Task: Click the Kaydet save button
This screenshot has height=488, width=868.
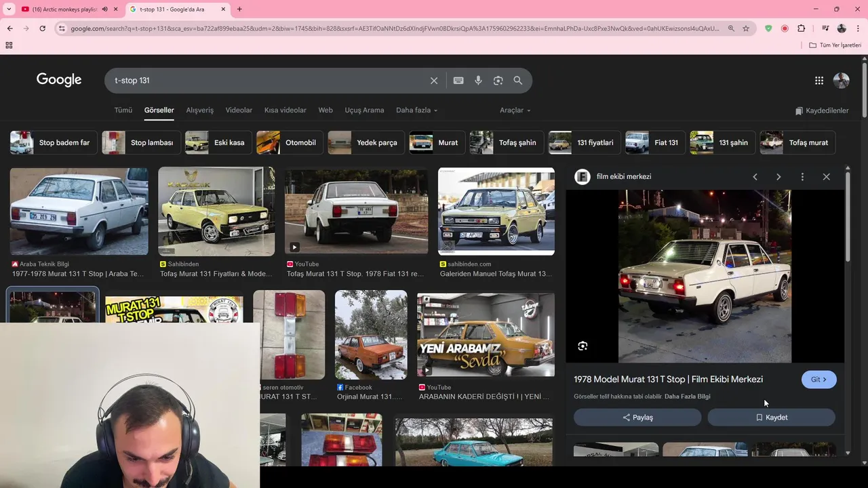Action: point(772,418)
